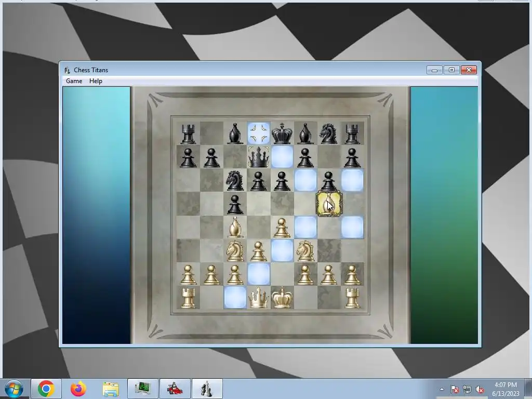Move bishop to highlighted square h6
The image size is (532, 399).
(x=352, y=180)
